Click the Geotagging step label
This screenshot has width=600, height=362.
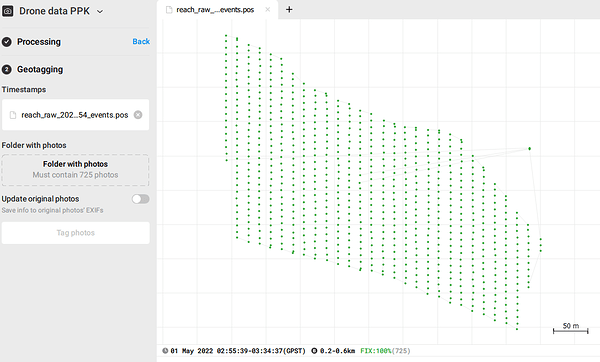[x=40, y=69]
